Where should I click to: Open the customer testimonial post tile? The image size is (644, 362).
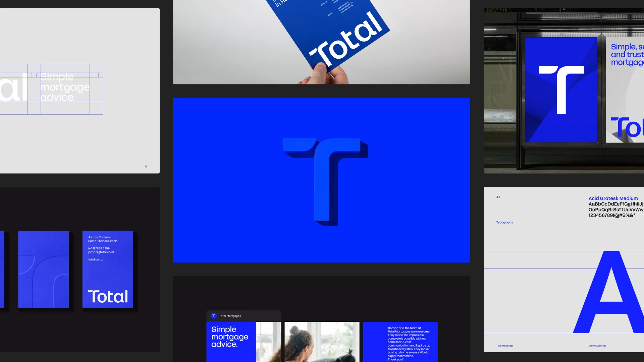click(x=400, y=341)
